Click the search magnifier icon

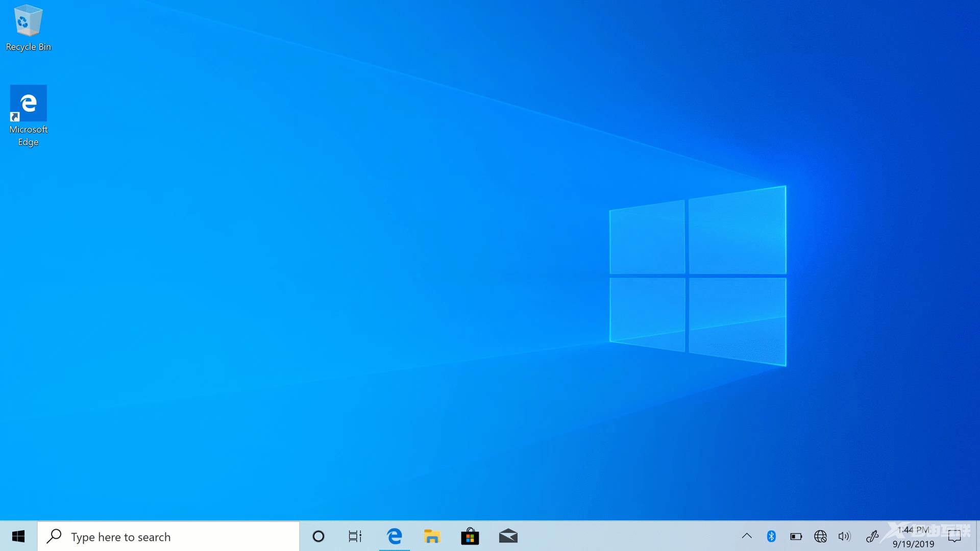54,536
